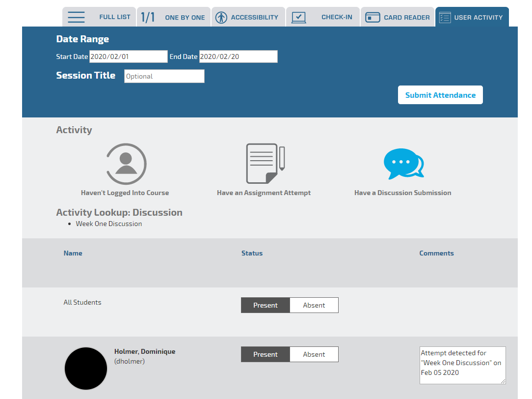Mark All Students as Absent
This screenshot has width=532, height=399.
[x=314, y=305]
